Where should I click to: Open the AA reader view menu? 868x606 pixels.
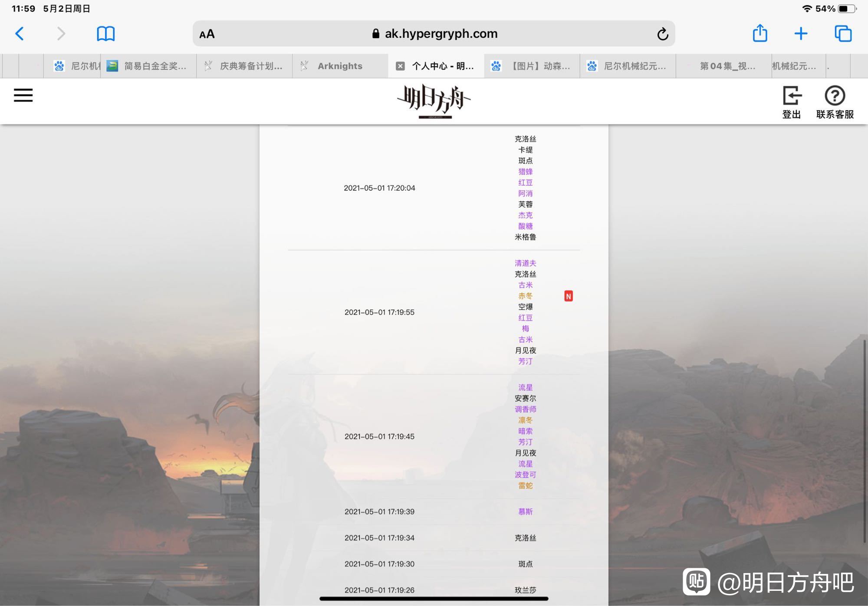click(x=207, y=34)
